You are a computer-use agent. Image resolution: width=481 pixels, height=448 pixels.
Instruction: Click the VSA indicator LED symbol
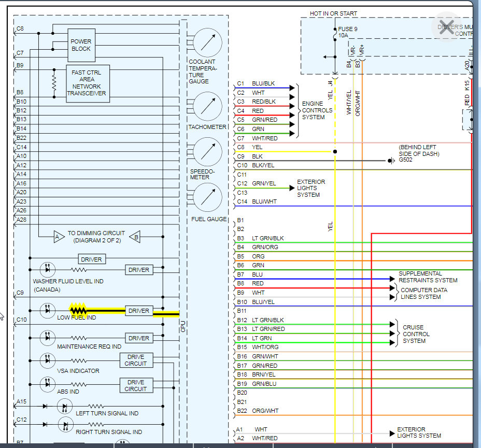[x=48, y=360]
